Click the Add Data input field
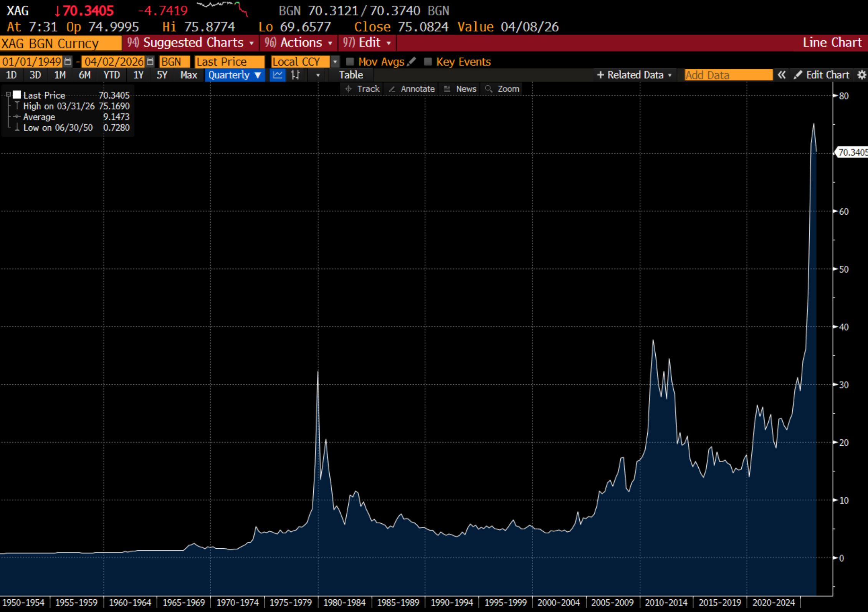Viewport: 868px width, 612px height. point(728,75)
